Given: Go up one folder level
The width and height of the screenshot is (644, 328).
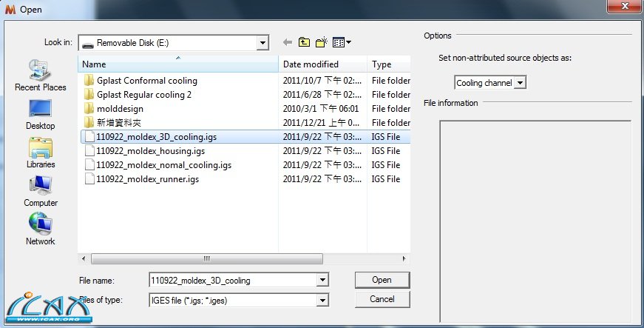Looking at the screenshot, I should click(304, 42).
